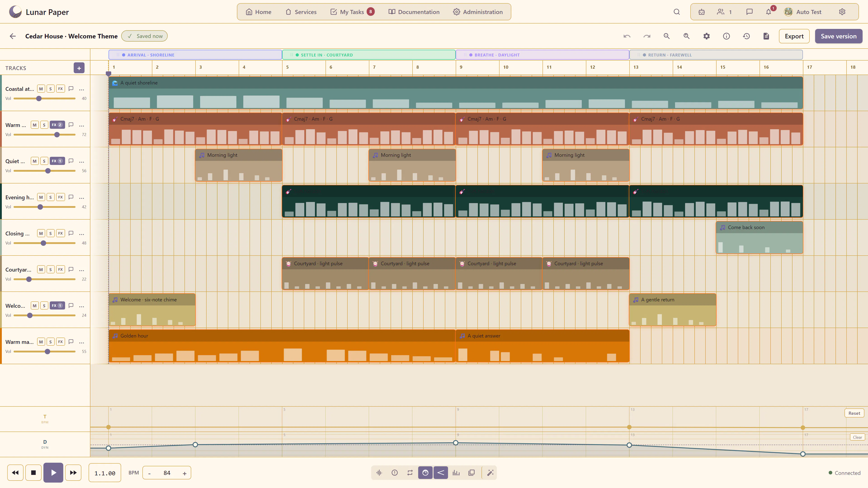Toggle the dynamics lane button in bottom toolbar
The width and height of the screenshot is (868, 488).
[441, 472]
